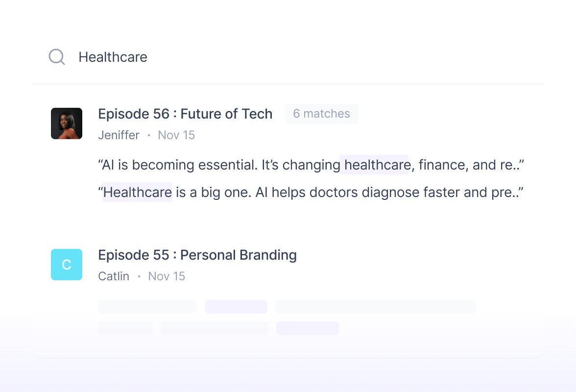Viewport: 576px width, 392px height.
Task: Click the purple placeholder in the first loading row
Action: pyautogui.click(x=236, y=307)
